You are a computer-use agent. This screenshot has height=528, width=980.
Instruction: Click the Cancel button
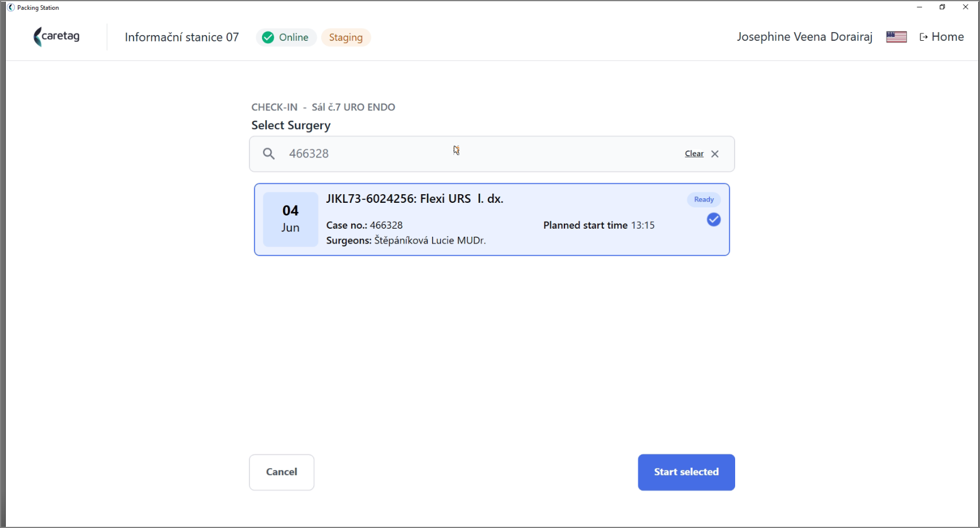click(282, 472)
